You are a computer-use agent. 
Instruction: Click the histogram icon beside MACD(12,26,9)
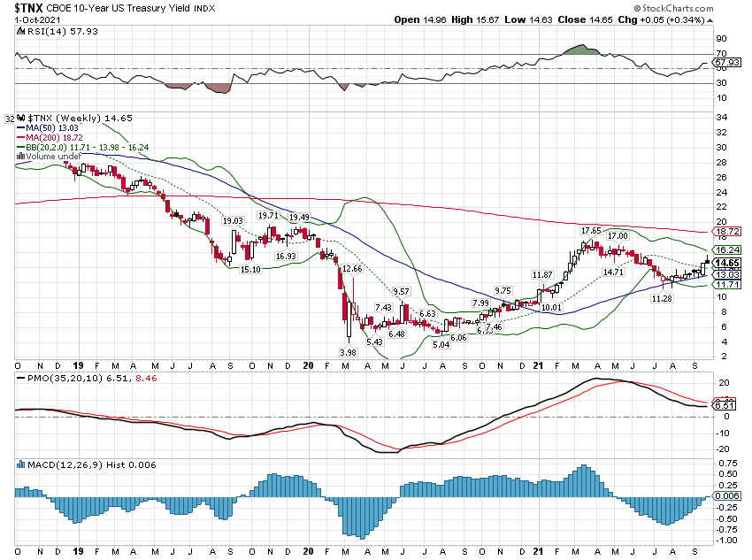tap(20, 464)
